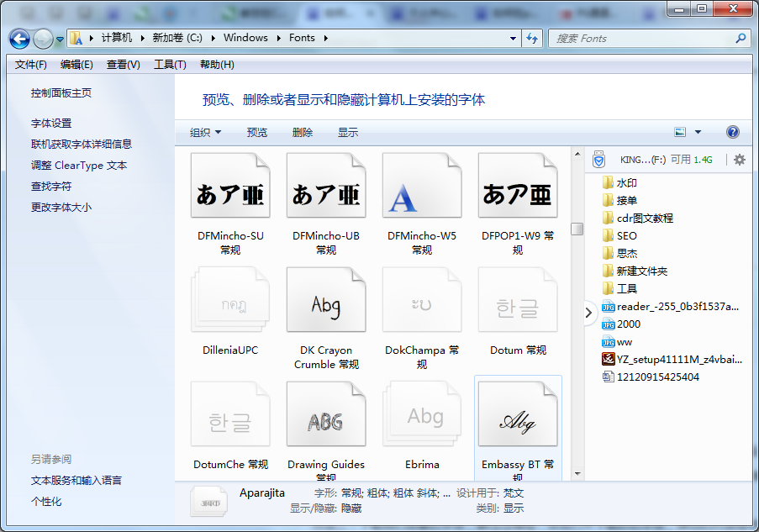Open the 思杰 folder

(x=620, y=253)
